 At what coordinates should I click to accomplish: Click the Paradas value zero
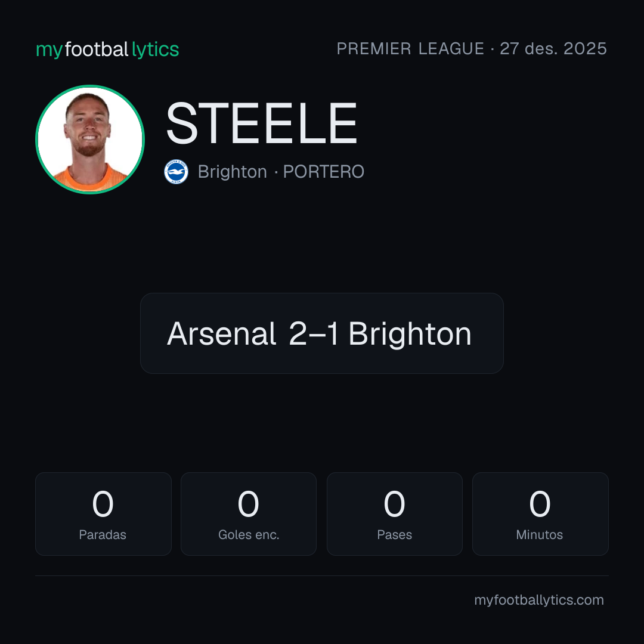tap(103, 504)
